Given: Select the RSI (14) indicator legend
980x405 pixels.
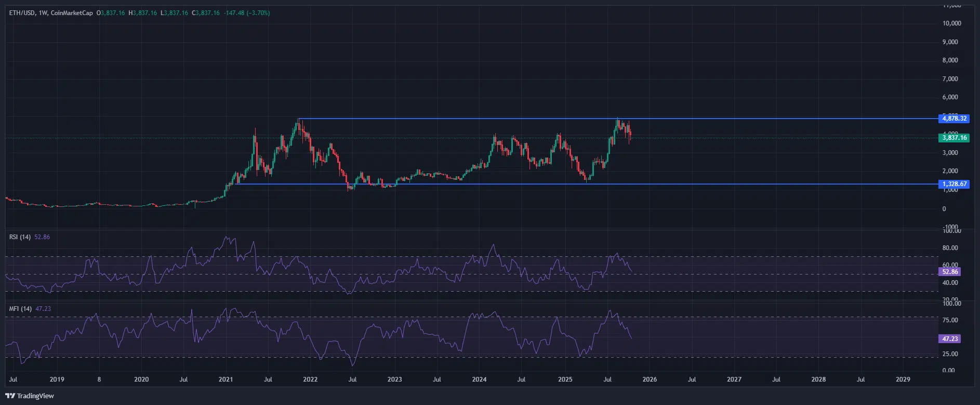Looking at the screenshot, I should pyautogui.click(x=20, y=237).
